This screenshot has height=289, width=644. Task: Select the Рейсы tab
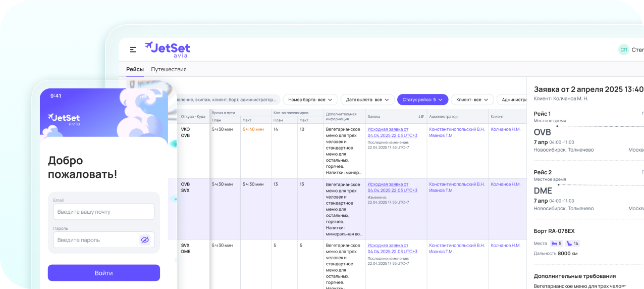[x=135, y=69]
